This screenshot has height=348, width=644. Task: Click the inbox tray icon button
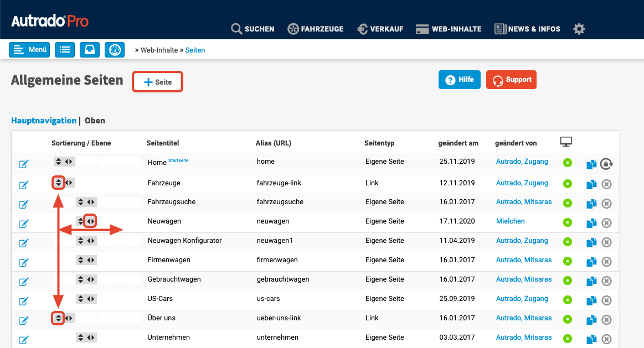[x=90, y=50]
